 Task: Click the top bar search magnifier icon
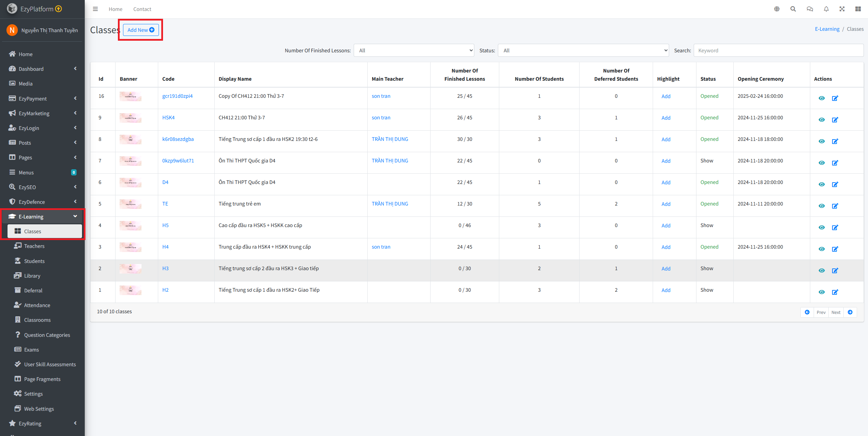pos(793,9)
